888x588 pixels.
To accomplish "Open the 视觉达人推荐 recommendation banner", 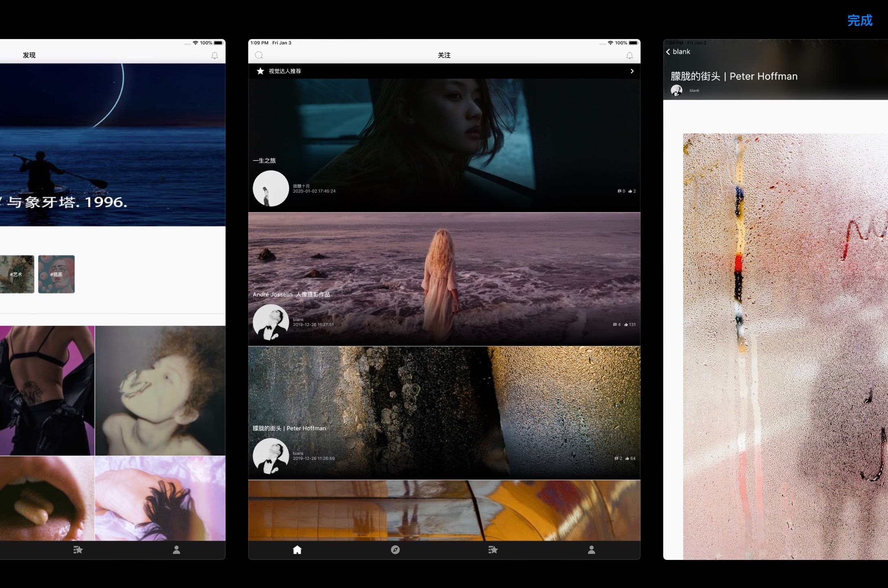I will click(x=285, y=71).
